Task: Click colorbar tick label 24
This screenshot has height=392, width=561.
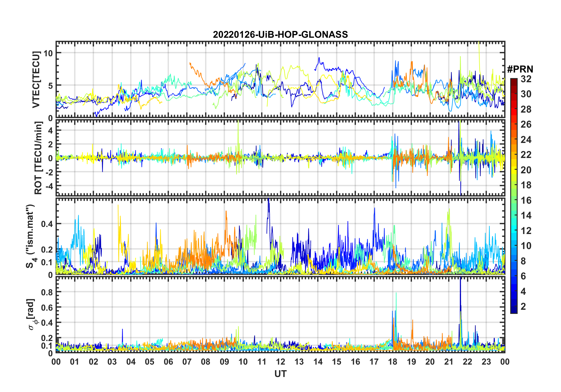Action: [x=526, y=139]
